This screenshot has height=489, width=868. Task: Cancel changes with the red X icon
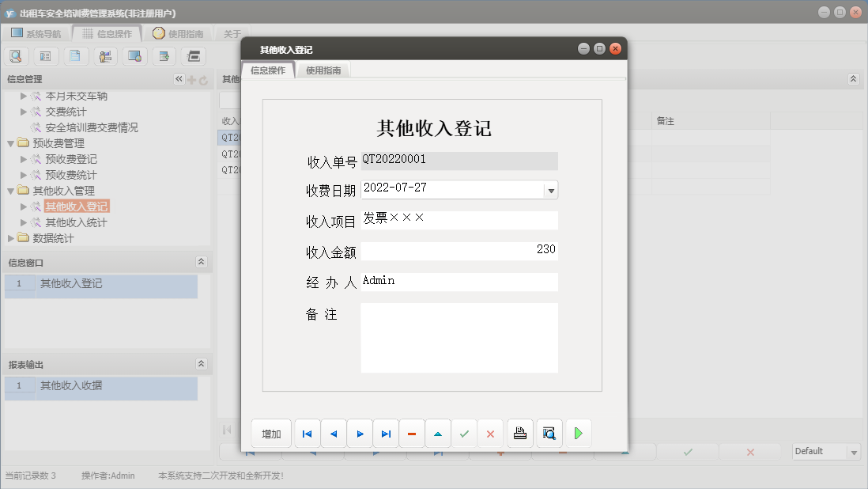(x=490, y=433)
